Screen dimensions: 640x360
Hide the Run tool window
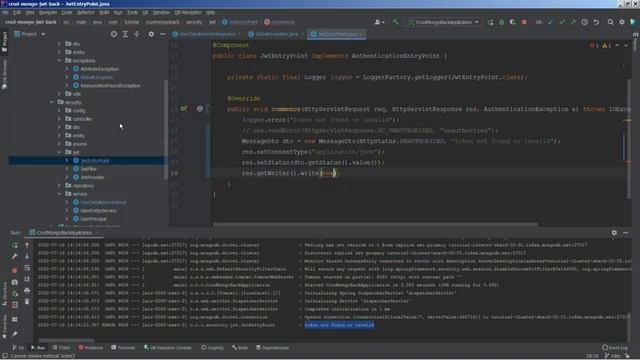(x=626, y=233)
